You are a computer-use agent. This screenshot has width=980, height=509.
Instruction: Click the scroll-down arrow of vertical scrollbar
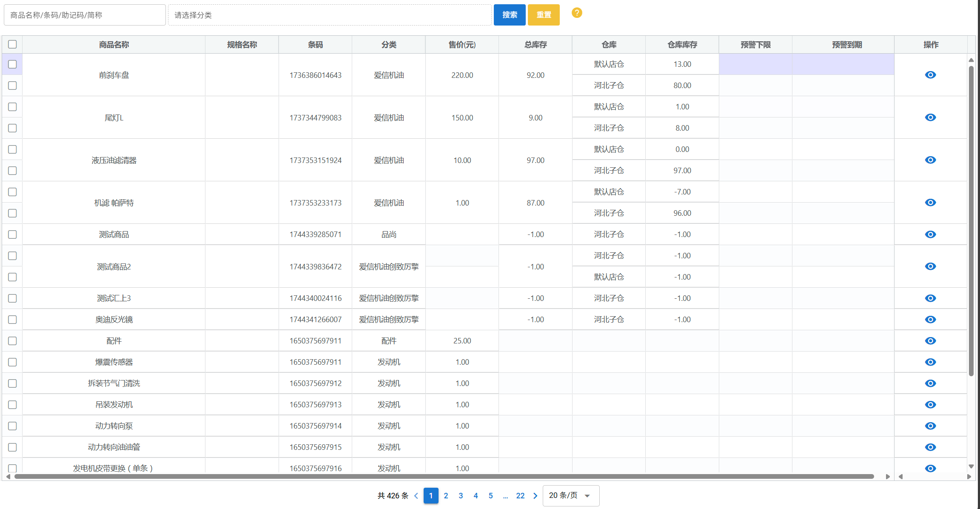(971, 466)
